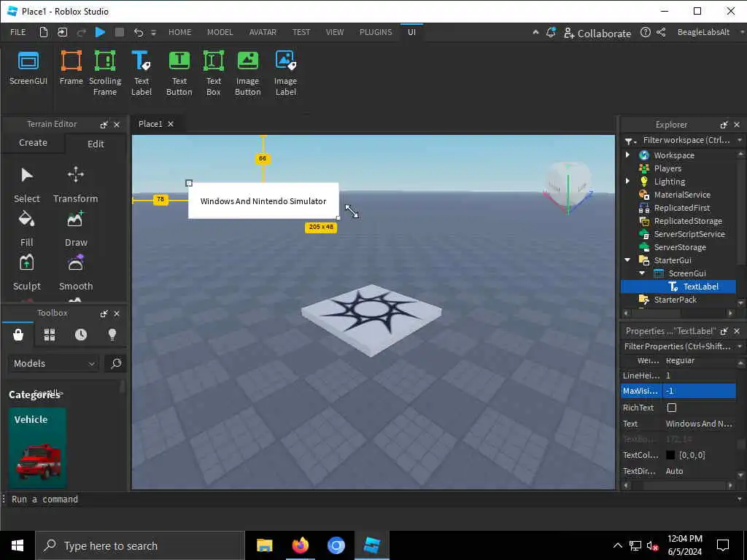The image size is (747, 560).
Task: Collapse the StarterGui tree node
Action: (x=627, y=260)
